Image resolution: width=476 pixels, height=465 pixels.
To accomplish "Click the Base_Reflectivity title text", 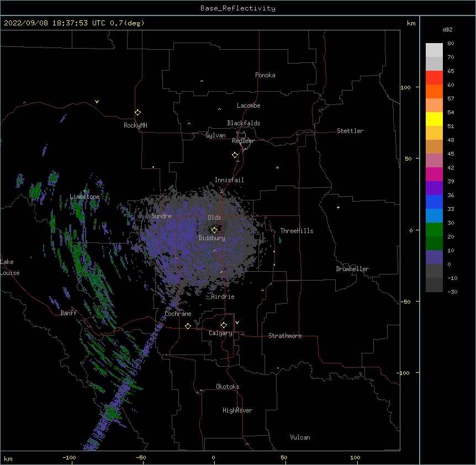I will [x=238, y=8].
